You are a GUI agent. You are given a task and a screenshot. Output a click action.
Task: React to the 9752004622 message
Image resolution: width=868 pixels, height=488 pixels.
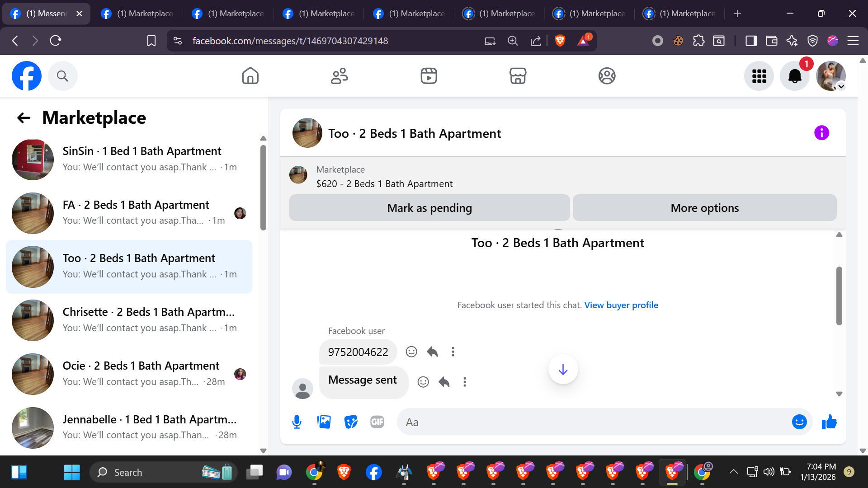[411, 352]
